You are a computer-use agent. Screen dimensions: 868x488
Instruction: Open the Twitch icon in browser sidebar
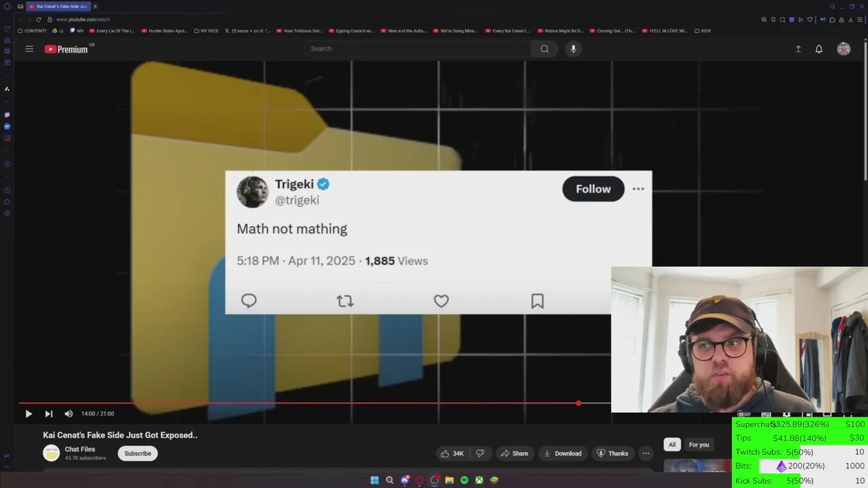[7, 115]
